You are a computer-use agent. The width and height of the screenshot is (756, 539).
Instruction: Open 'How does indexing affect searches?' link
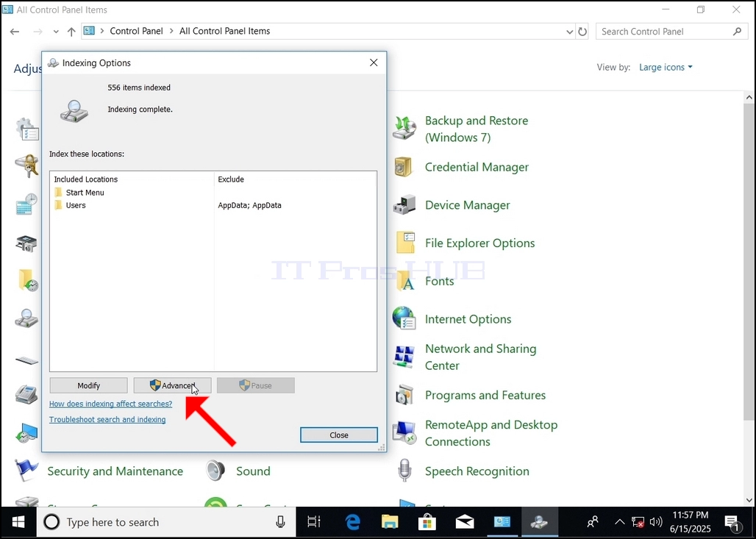(110, 404)
